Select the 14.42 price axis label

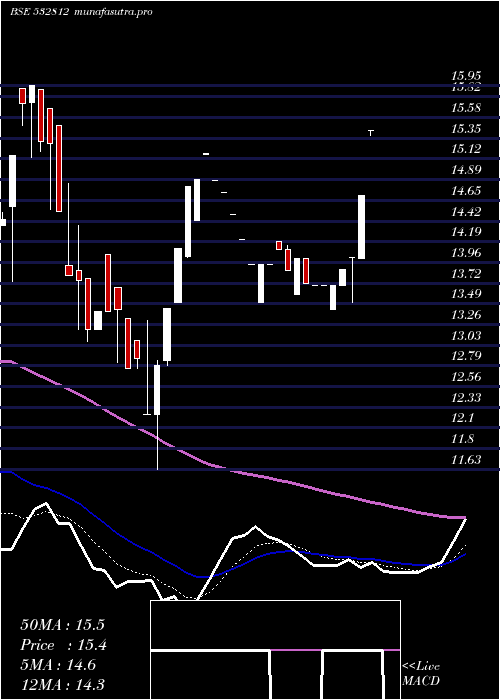click(x=466, y=212)
